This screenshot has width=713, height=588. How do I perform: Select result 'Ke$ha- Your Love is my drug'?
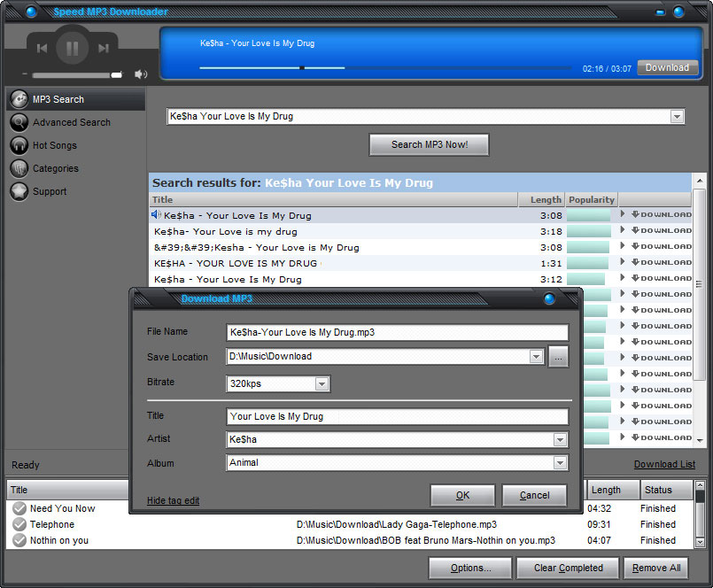coord(226,231)
